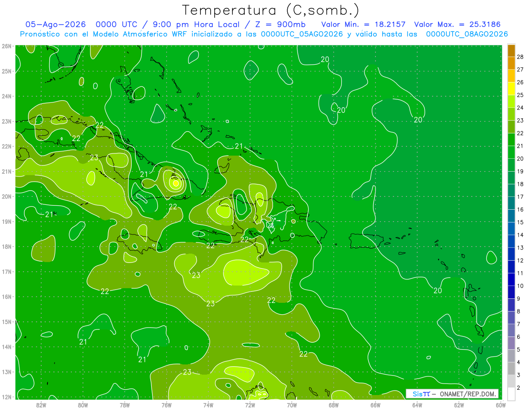This screenshot has width=532, height=411.
Task: Click latitude axis label '26N'
Action: pyautogui.click(x=7, y=46)
